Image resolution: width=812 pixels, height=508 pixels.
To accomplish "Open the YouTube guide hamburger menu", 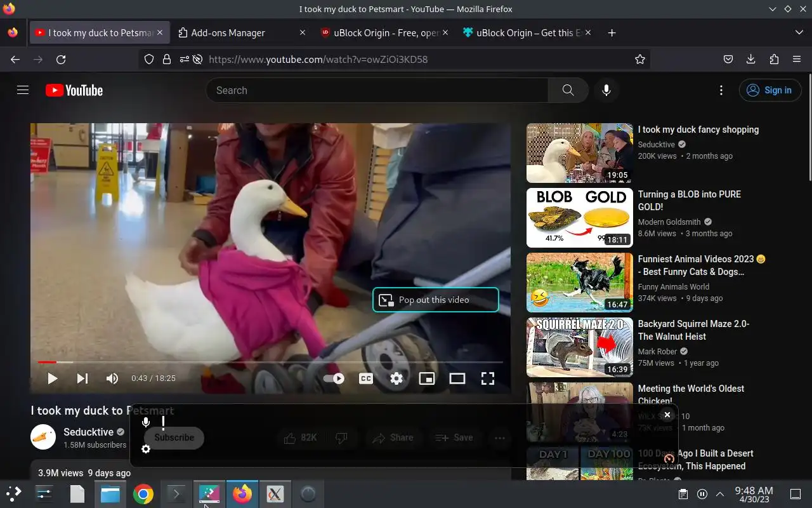I will (23, 90).
